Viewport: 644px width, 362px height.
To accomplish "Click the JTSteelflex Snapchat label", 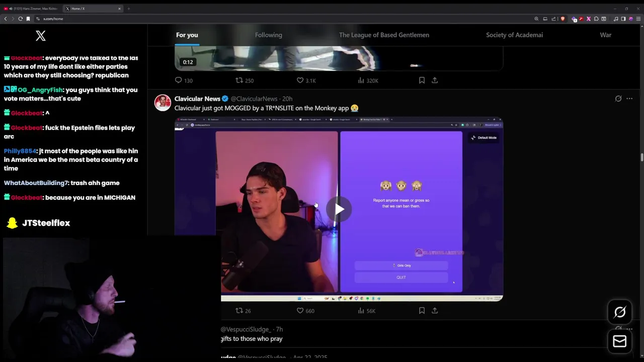I will 46,223.
